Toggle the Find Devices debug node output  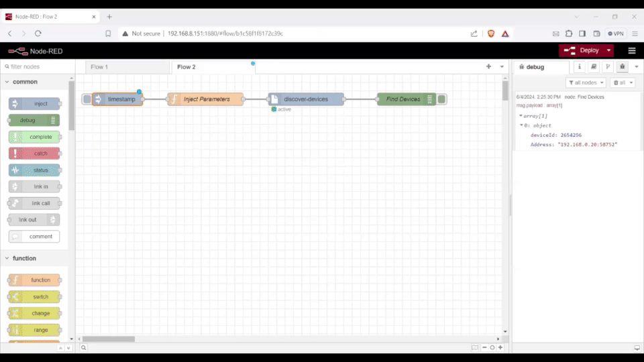pos(441,99)
